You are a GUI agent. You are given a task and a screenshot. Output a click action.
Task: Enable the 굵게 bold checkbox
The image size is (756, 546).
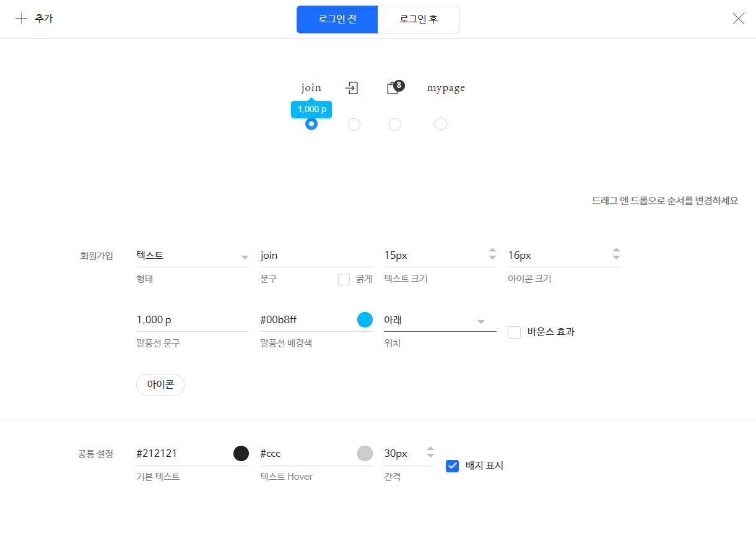click(x=344, y=279)
